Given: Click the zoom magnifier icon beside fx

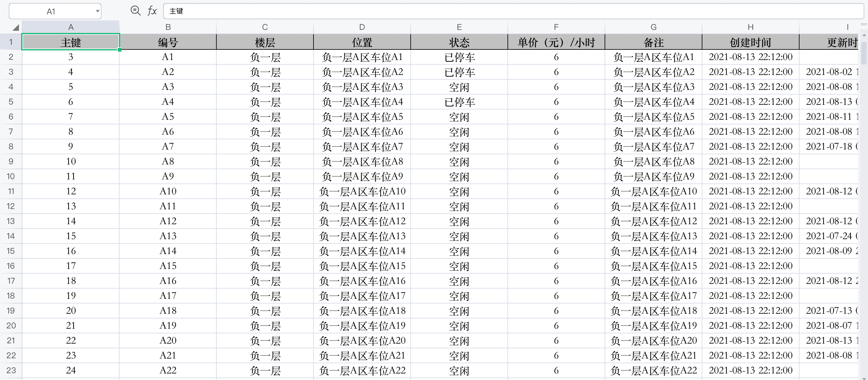Looking at the screenshot, I should (x=135, y=11).
